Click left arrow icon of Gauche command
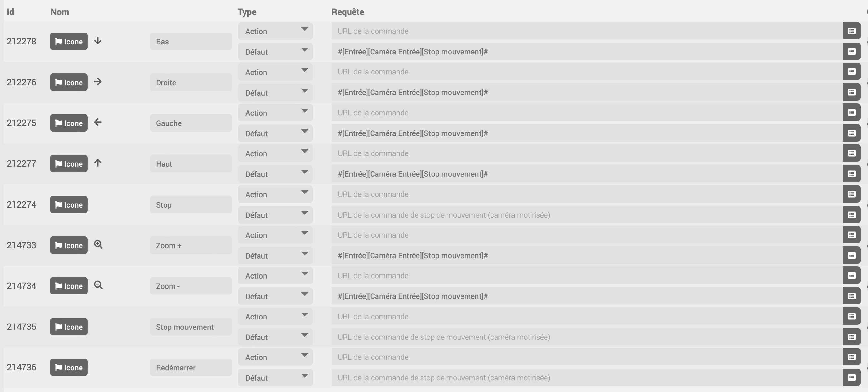The width and height of the screenshot is (868, 392). [x=98, y=122]
